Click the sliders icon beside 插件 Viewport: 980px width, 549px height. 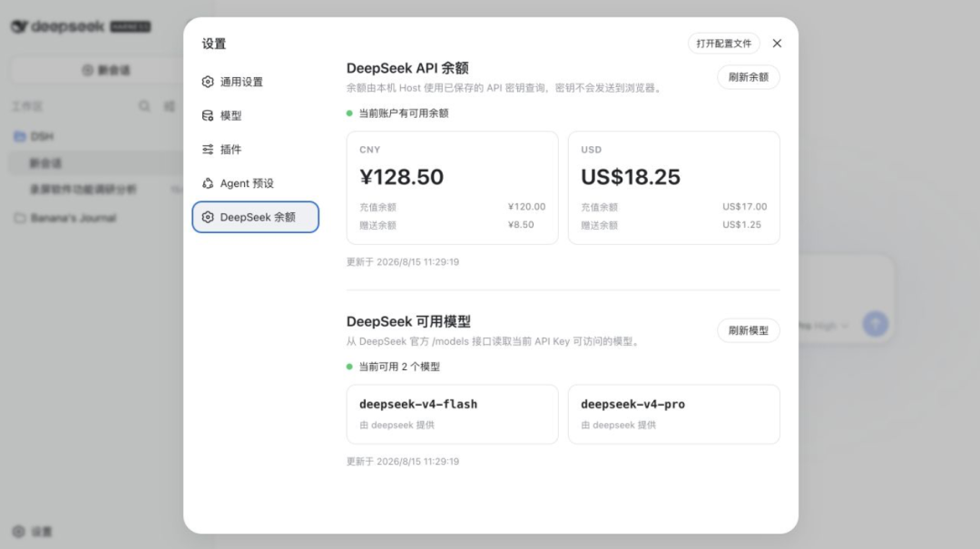[208, 150]
